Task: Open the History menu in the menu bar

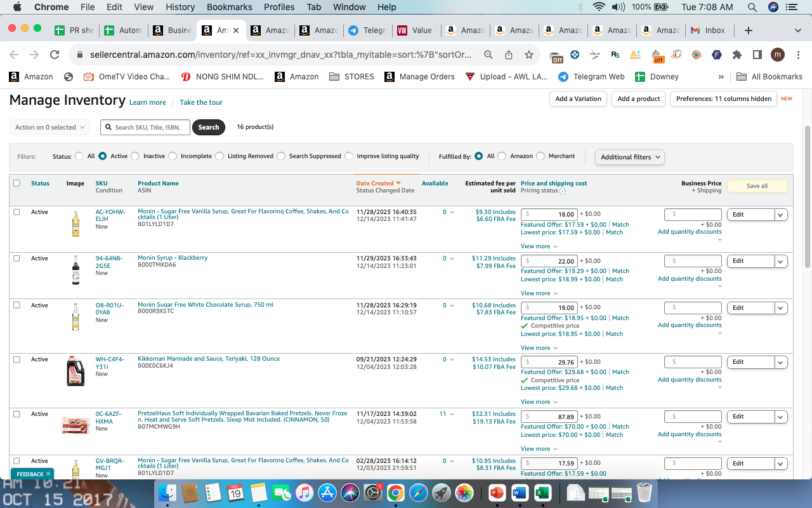Action: (x=180, y=7)
